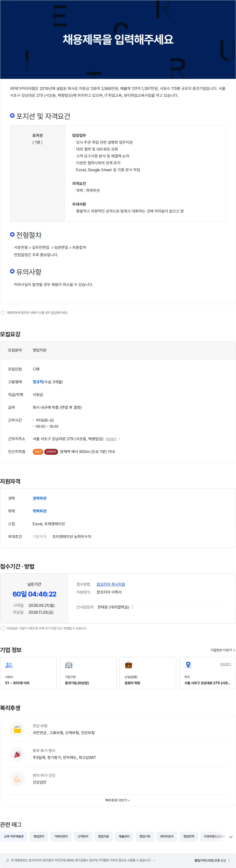
Task: Click the 기업구분 building icon
Action: tap(69, 665)
